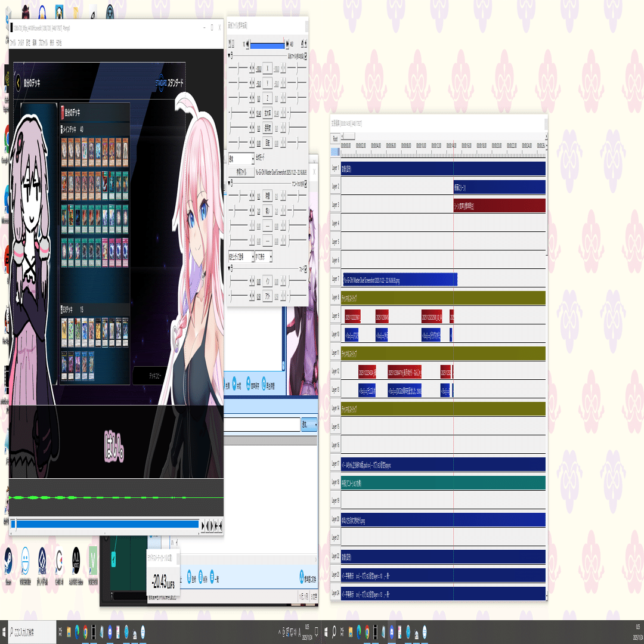Viewport: 644px width, 644px height.
Task: Toggle the アニメーション効果 checkbox
Action: 305,184
